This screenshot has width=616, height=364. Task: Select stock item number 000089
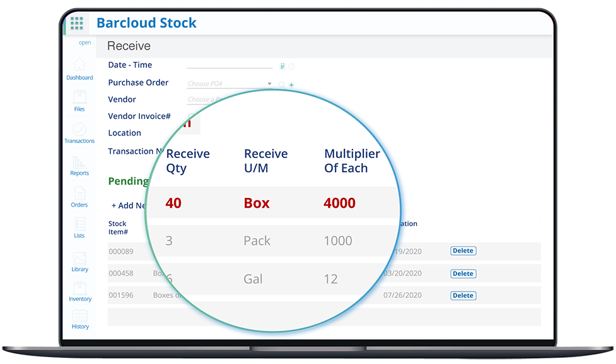(x=121, y=251)
